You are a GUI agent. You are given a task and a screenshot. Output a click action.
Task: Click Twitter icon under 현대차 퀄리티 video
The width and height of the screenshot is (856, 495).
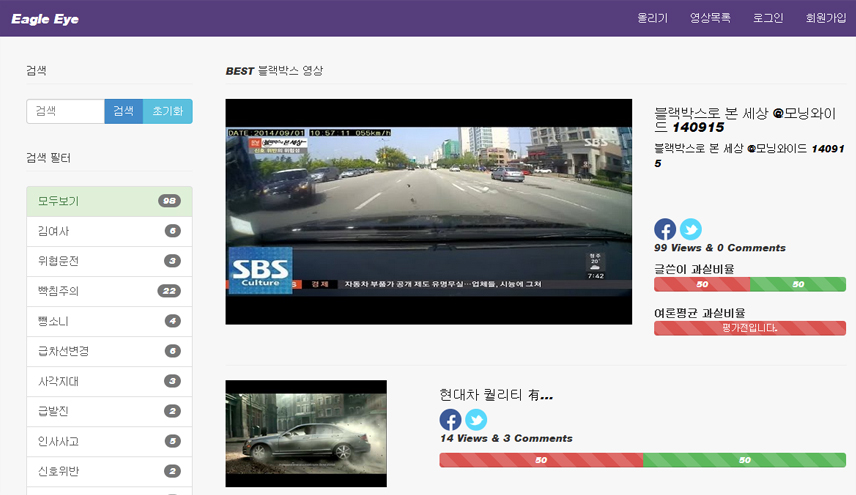tap(476, 420)
